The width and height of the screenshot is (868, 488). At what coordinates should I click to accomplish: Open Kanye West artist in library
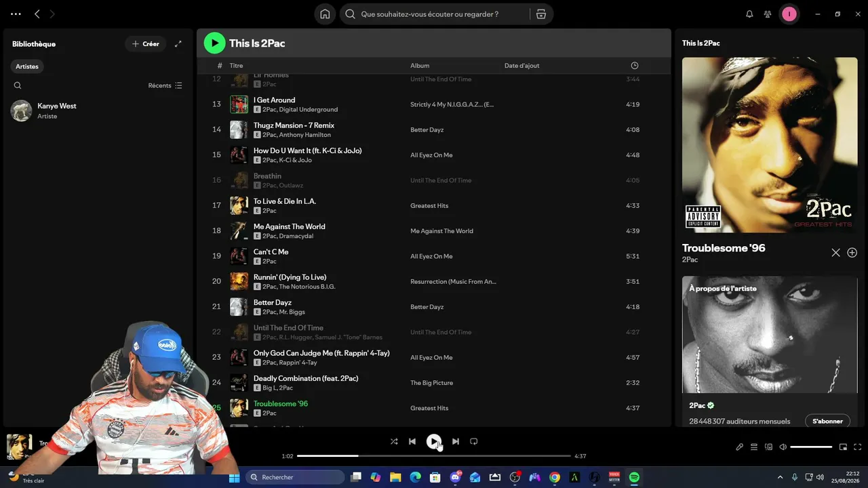coord(98,110)
